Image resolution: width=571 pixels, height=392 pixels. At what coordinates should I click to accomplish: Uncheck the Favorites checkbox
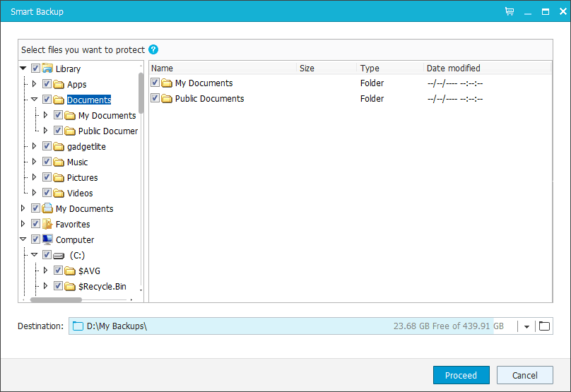pos(35,224)
